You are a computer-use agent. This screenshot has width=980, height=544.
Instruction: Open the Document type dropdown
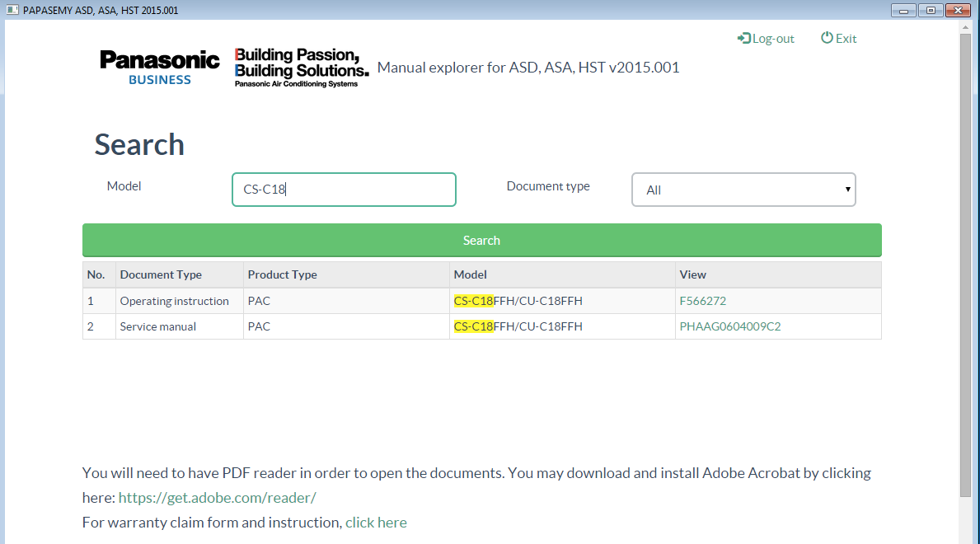[743, 190]
